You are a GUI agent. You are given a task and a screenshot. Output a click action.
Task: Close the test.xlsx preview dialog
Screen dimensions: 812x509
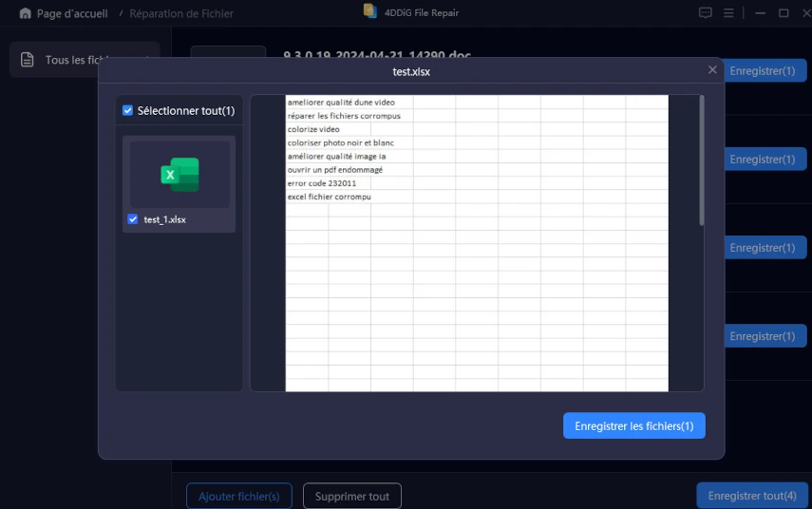tap(712, 70)
